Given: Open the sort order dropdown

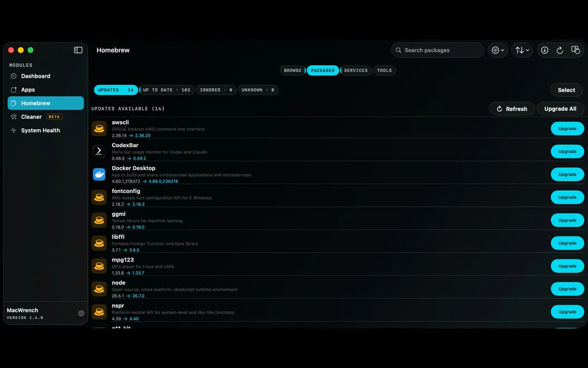Looking at the screenshot, I should click(x=522, y=50).
